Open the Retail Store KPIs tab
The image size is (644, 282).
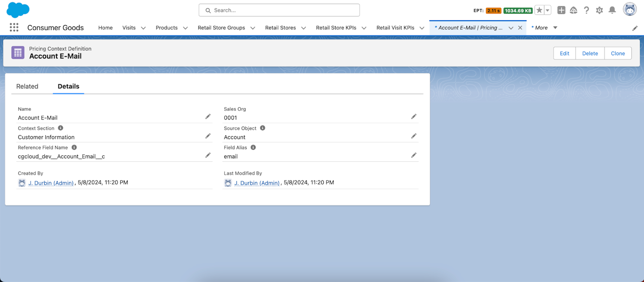[x=336, y=28]
